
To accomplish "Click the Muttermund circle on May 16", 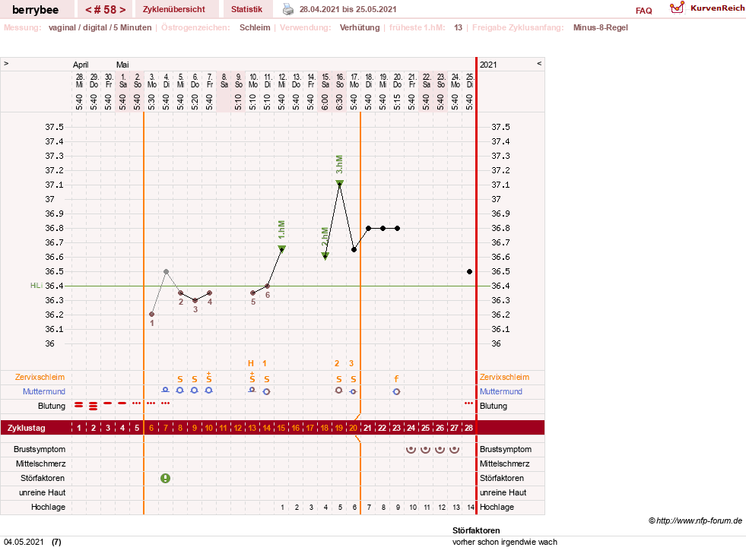I will click(x=338, y=391).
